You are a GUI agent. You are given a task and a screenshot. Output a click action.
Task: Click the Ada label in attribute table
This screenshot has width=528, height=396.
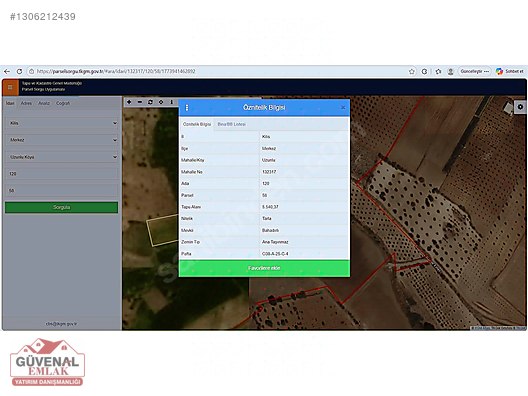[185, 184]
